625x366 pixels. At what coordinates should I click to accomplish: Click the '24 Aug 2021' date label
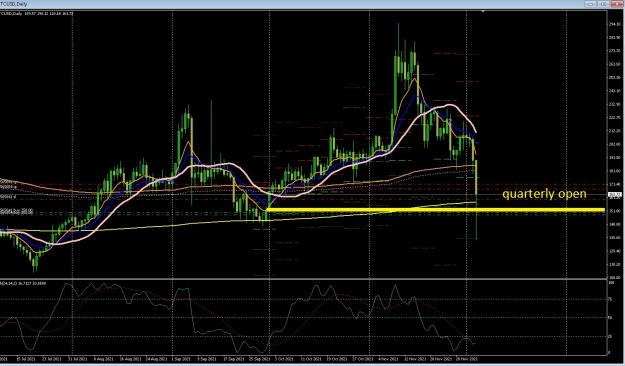tap(156, 359)
